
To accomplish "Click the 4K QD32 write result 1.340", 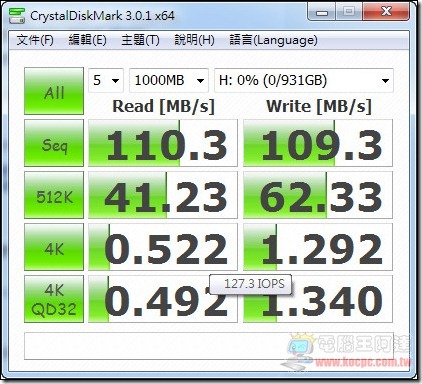I will click(318, 299).
